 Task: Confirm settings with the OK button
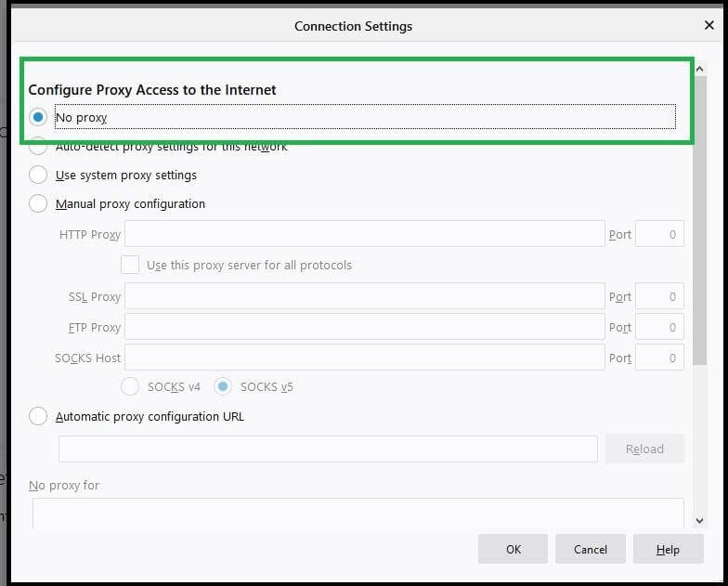click(x=513, y=549)
